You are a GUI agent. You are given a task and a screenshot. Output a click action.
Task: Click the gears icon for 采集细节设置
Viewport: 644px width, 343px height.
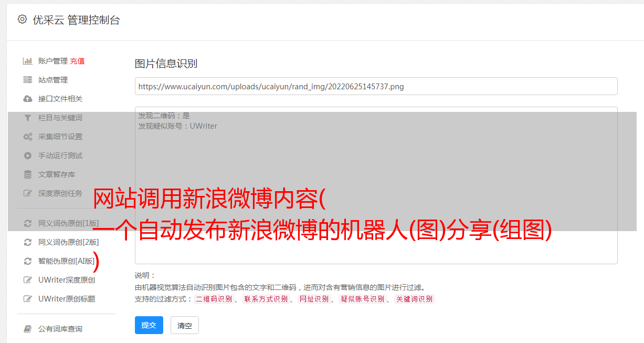coord(28,137)
